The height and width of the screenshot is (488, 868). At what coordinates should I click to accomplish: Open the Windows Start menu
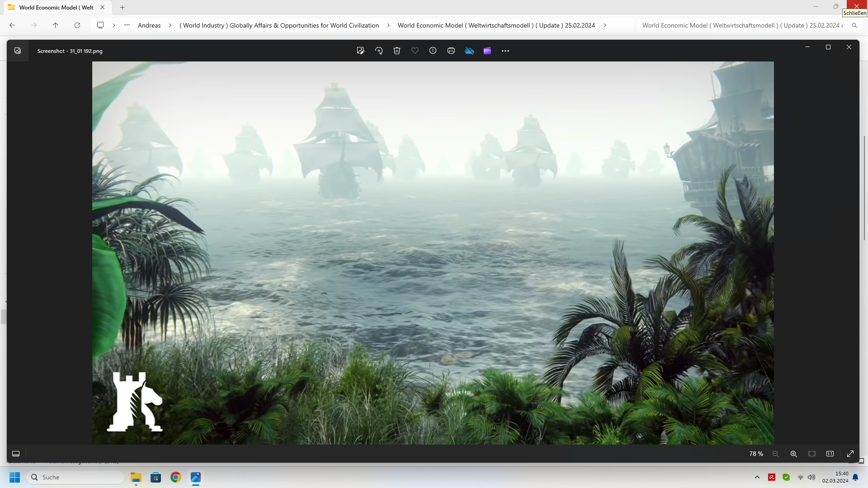(x=15, y=477)
